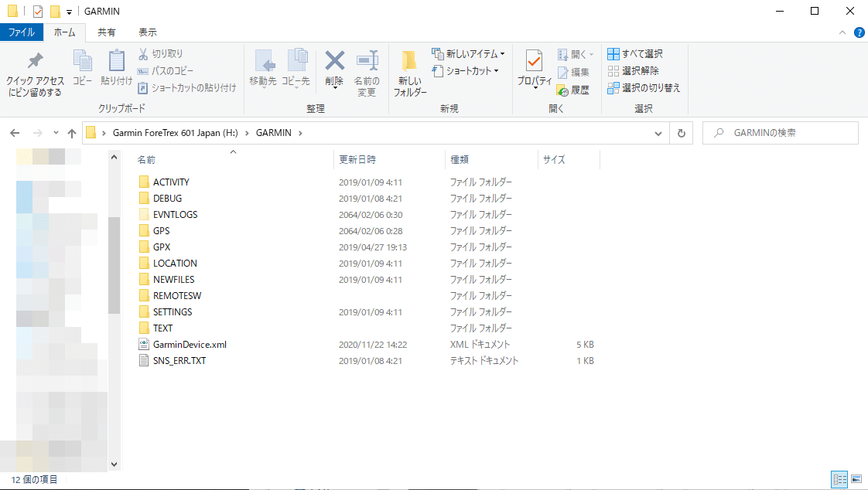Click the 削除 (Delete) X icon
The height and width of the screenshot is (490, 868).
pos(334,61)
